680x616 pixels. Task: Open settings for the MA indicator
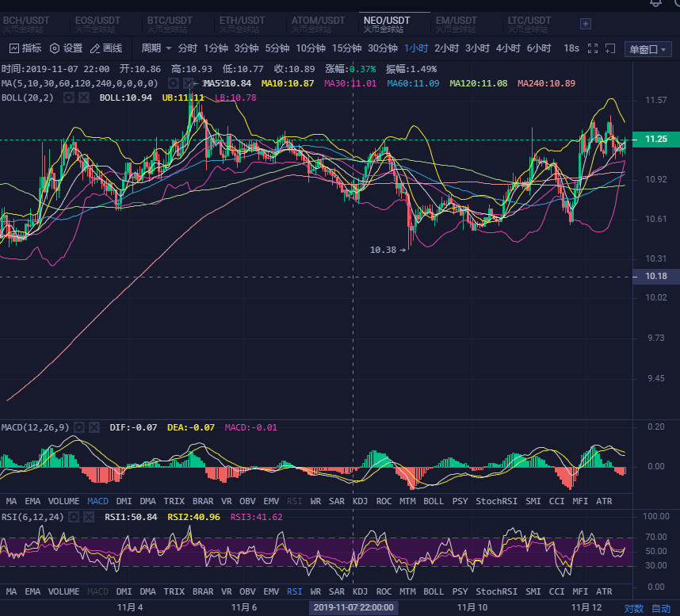click(x=173, y=83)
